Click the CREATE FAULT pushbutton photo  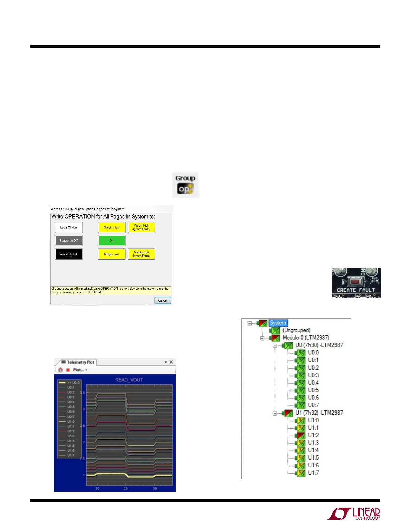click(356, 283)
